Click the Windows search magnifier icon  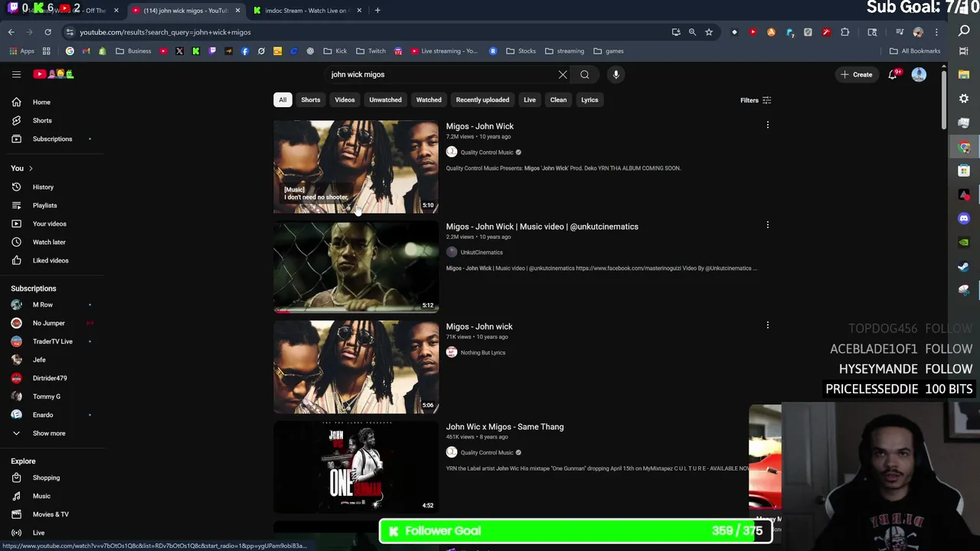pyautogui.click(x=964, y=31)
